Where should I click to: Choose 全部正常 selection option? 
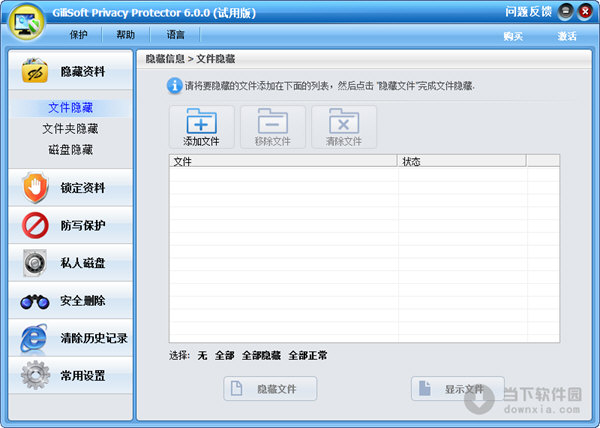click(308, 355)
